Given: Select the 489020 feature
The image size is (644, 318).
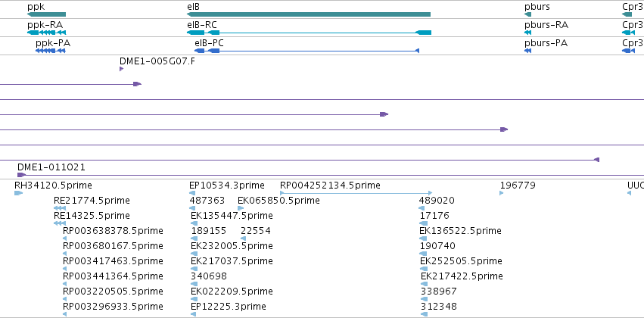Looking at the screenshot, I should point(437,201).
